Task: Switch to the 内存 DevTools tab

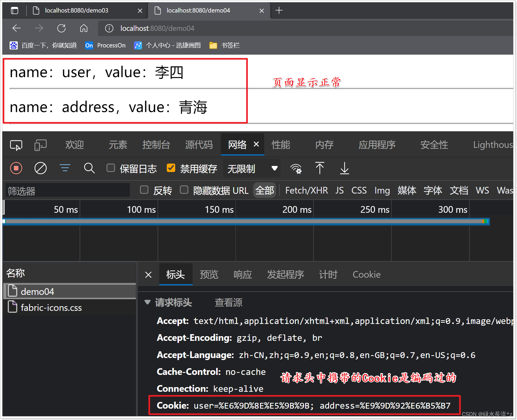Action: click(324, 145)
